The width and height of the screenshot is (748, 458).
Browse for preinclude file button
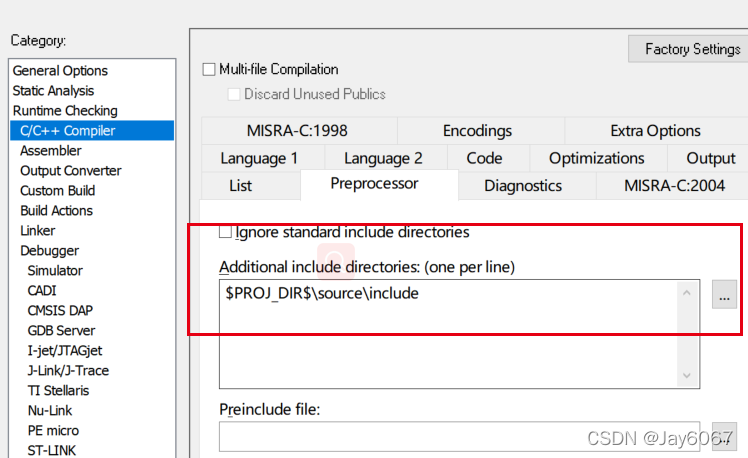pos(724,436)
